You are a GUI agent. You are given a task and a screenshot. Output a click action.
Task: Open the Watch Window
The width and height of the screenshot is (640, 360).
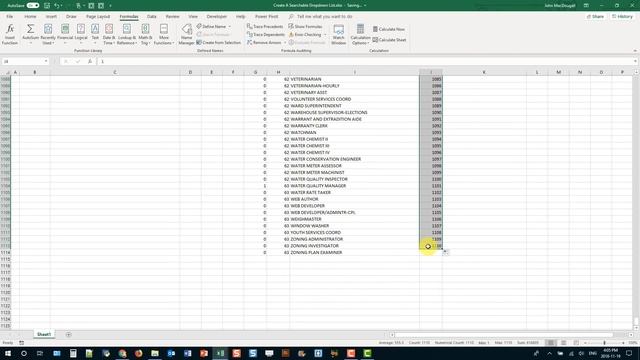click(x=338, y=34)
